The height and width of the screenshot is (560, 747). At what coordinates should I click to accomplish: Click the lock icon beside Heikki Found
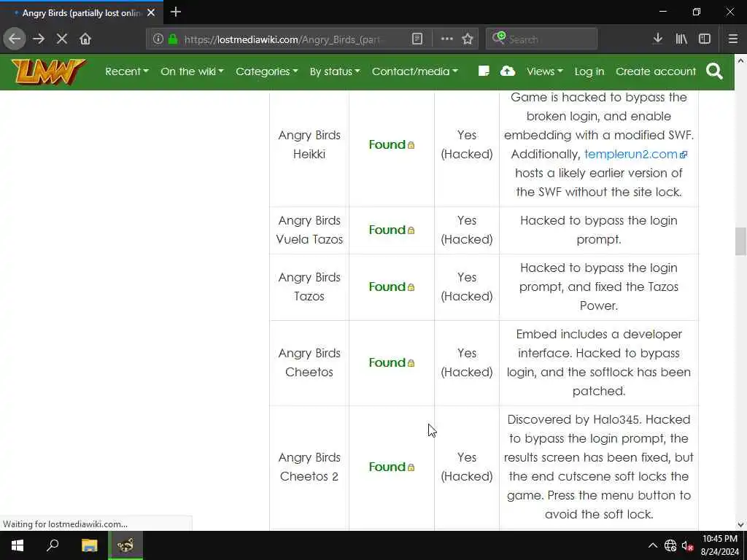point(411,145)
